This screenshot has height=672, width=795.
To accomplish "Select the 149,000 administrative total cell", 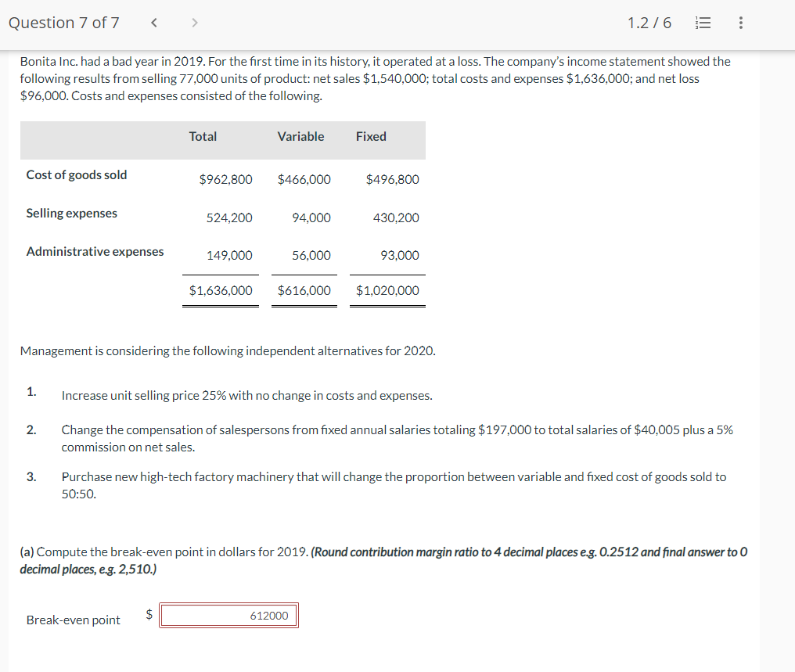I will point(229,255).
